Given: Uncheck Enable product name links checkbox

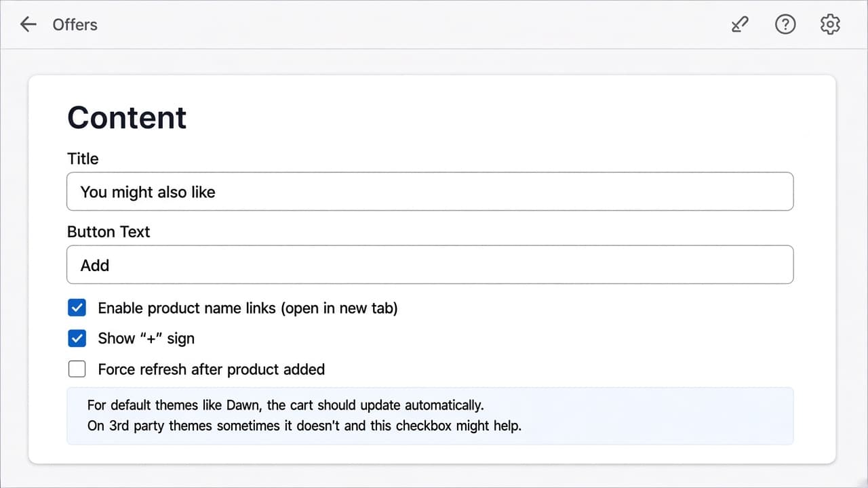Looking at the screenshot, I should point(77,308).
